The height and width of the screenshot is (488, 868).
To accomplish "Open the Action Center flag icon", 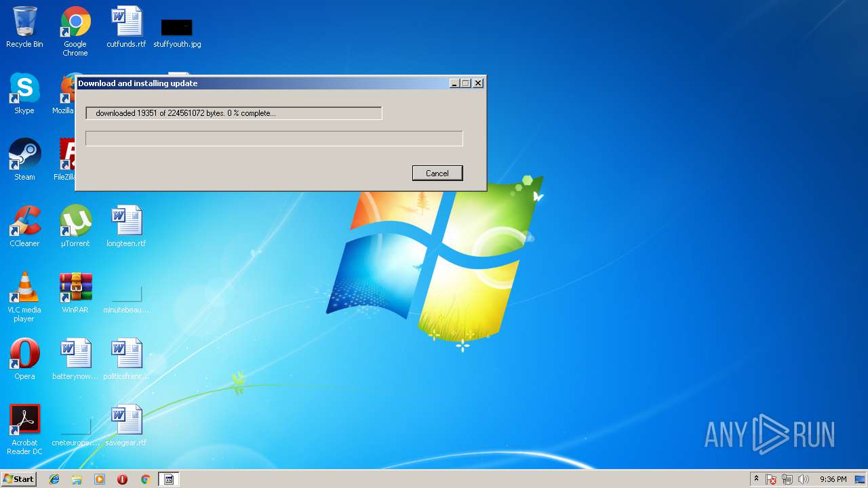I will pos(771,479).
